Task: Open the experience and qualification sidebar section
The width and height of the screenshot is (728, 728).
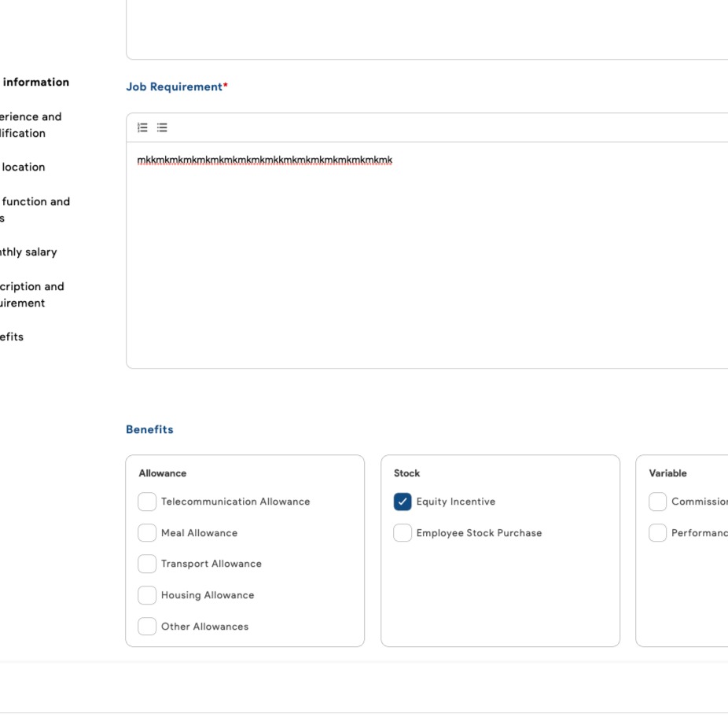Action: click(31, 125)
